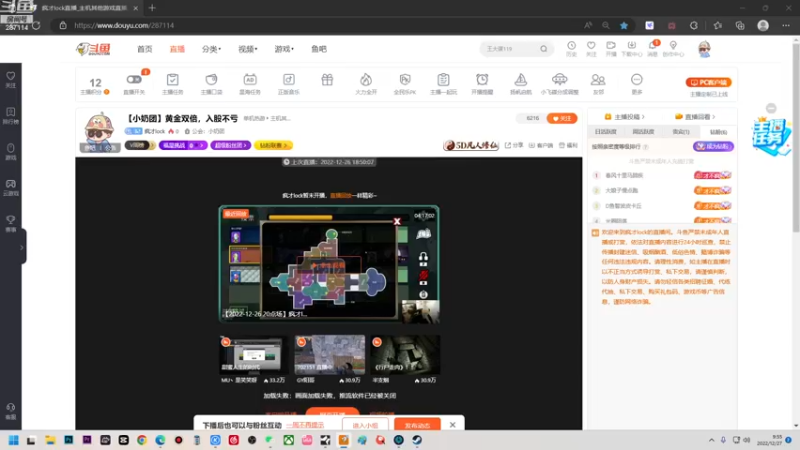Click the 分享 share link
The width and height of the screenshot is (800, 450).
(514, 145)
